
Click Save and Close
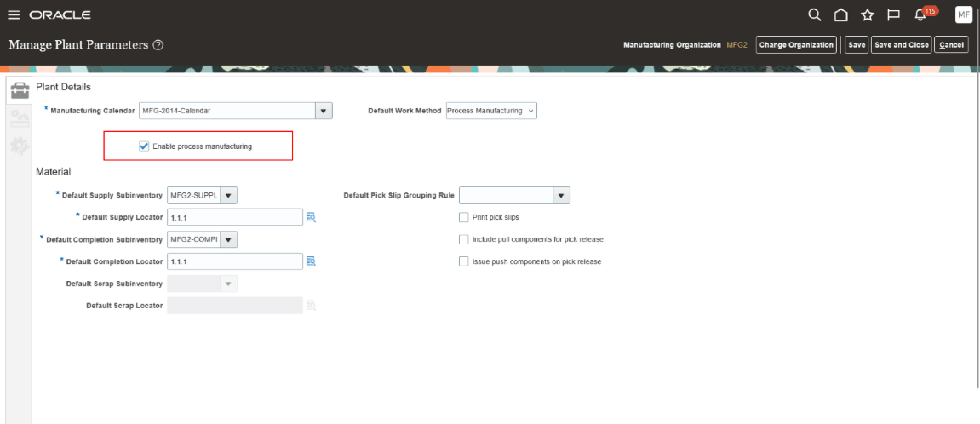(902, 45)
